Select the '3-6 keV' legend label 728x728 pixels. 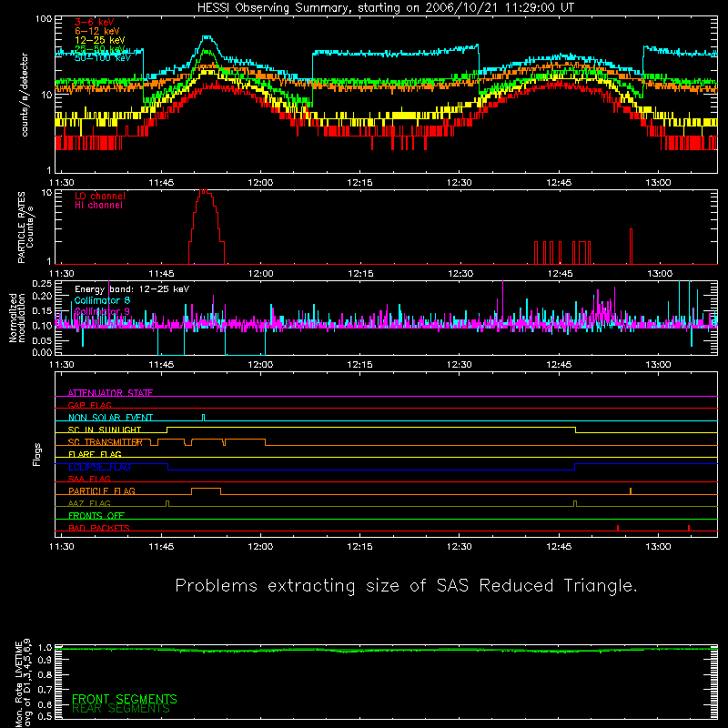(95, 22)
